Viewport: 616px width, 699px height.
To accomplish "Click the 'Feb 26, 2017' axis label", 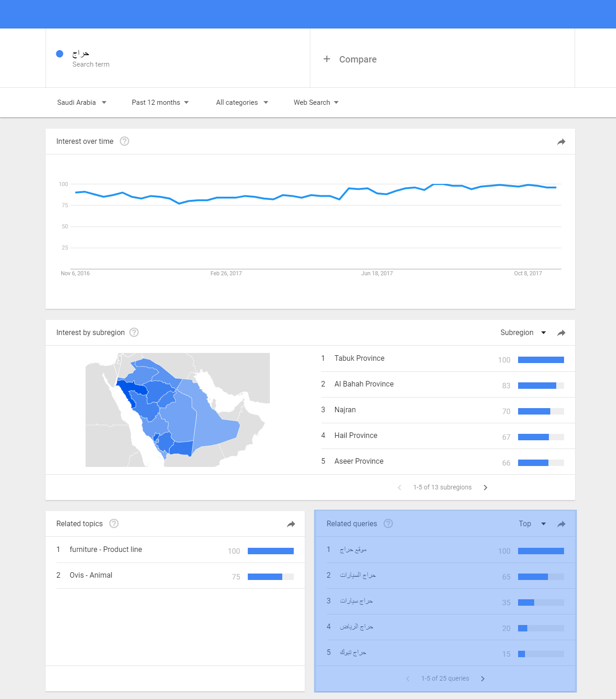I will (226, 273).
